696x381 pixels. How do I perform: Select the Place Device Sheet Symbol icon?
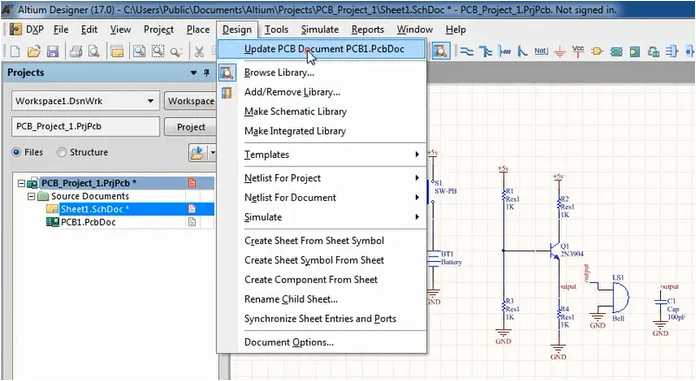pos(653,52)
